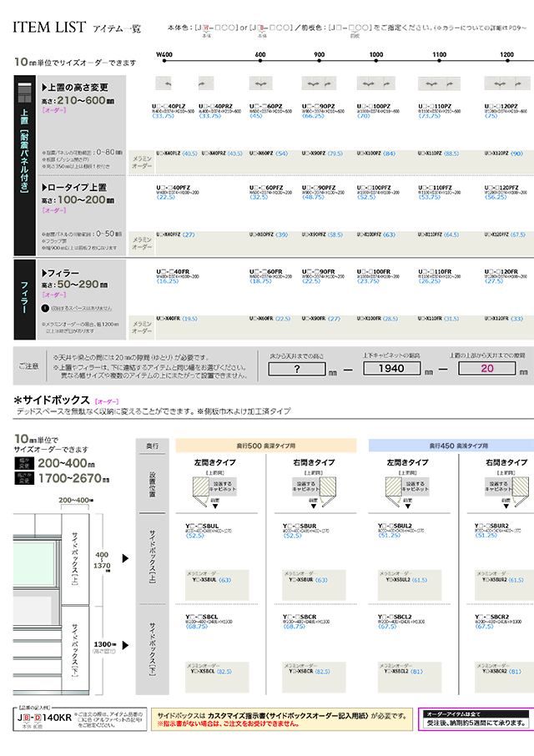Click the W900 double-door cabinet image
534x756 pixels.
point(319,85)
